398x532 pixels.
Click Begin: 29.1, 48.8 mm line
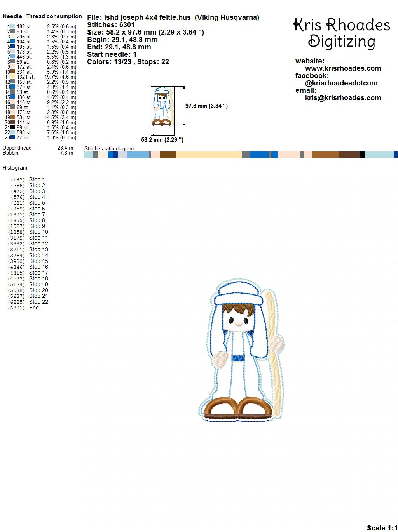(x=122, y=40)
